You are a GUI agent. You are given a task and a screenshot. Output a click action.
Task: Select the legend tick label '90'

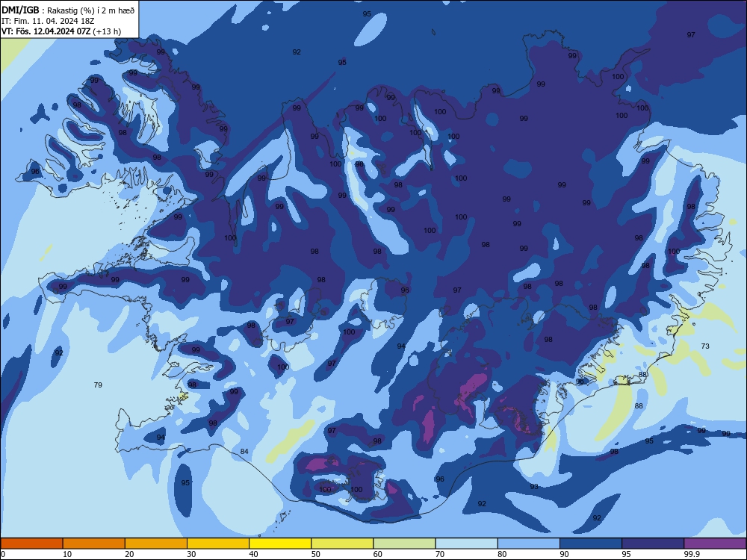point(564,554)
